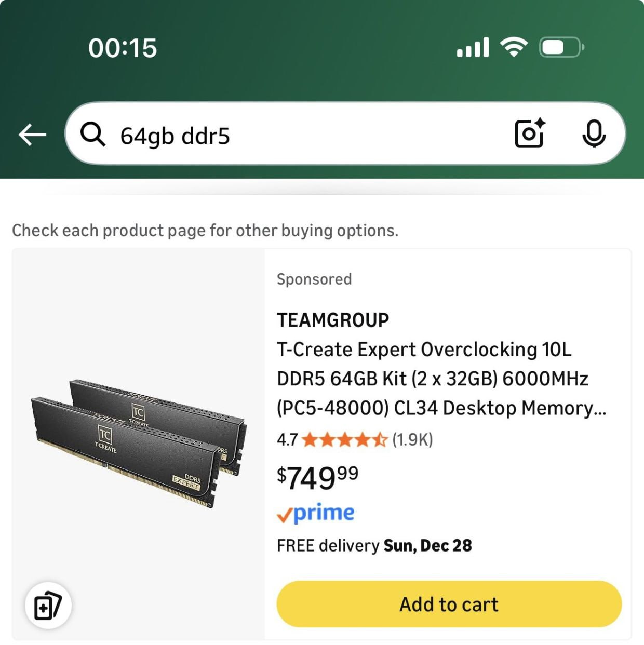The width and height of the screenshot is (644, 645).
Task: Open the TEAMGROUP brand name
Action: (333, 320)
